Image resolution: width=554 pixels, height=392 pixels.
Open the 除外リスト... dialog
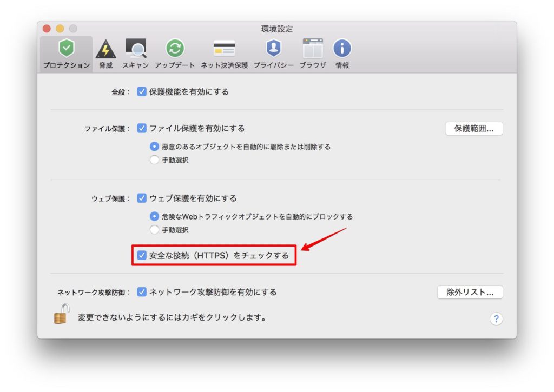point(470,292)
